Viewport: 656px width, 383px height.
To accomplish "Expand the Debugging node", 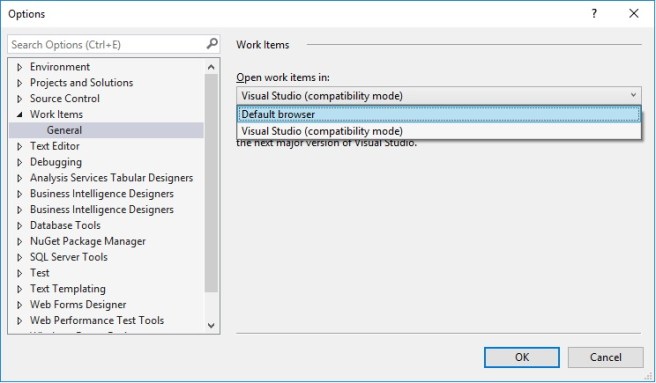I will click(x=19, y=162).
